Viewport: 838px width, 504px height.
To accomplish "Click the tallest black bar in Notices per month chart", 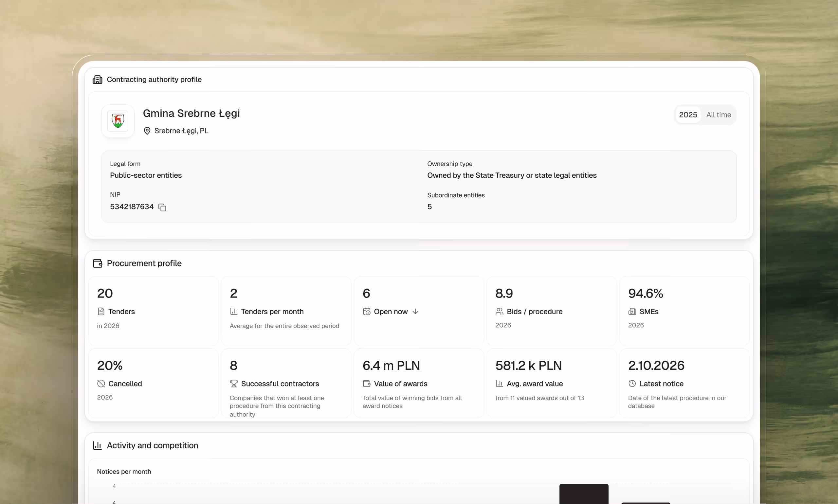I will click(584, 494).
